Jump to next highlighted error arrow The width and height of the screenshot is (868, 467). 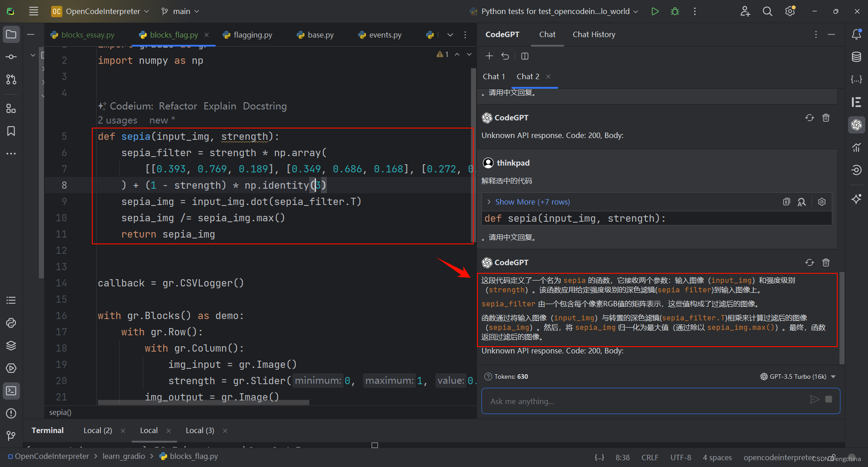469,54
